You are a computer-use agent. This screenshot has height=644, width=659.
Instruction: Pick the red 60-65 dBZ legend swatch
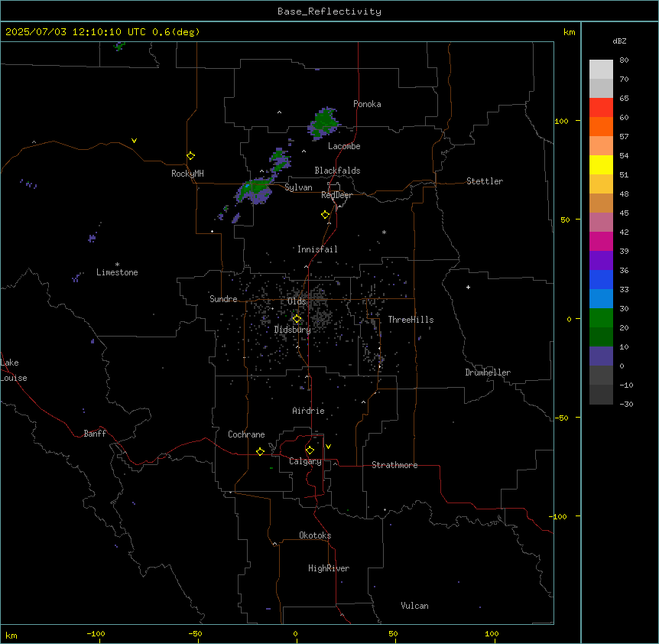pos(601,107)
